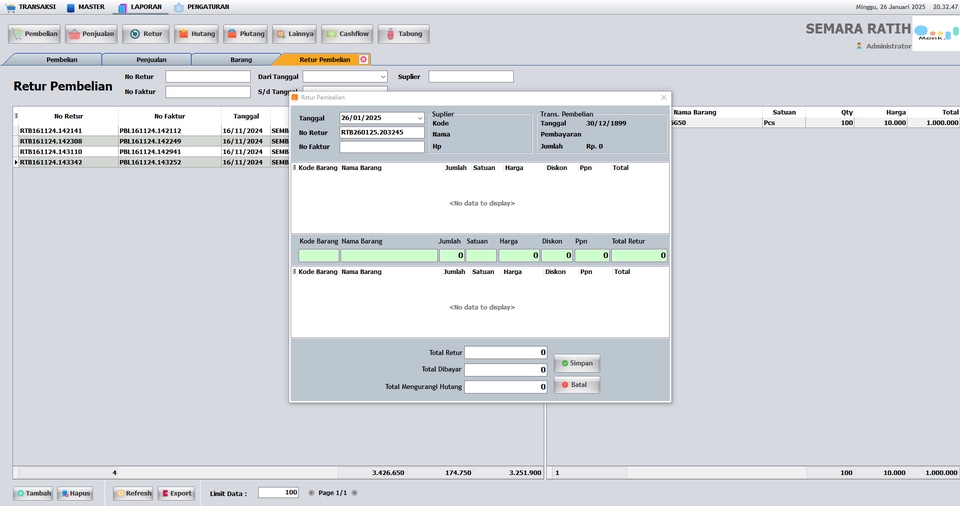The width and height of the screenshot is (960, 506).
Task: Open the Piutang toolbar button
Action: click(x=246, y=34)
